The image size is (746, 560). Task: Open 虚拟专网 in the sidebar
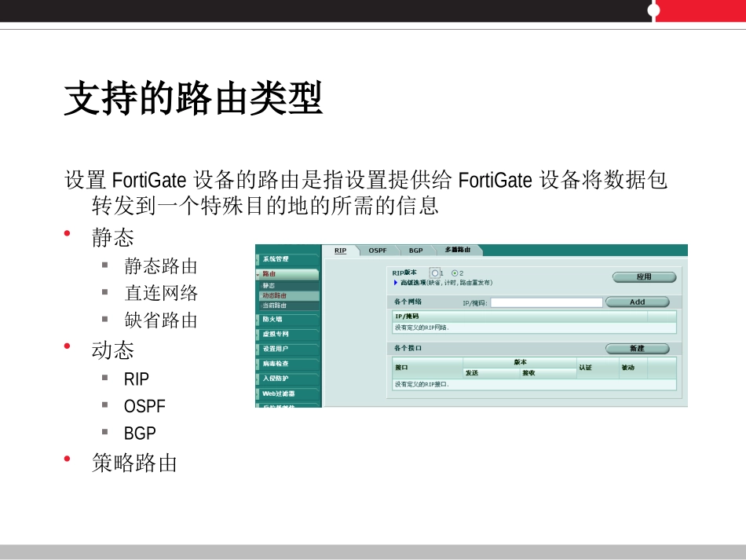(x=287, y=334)
